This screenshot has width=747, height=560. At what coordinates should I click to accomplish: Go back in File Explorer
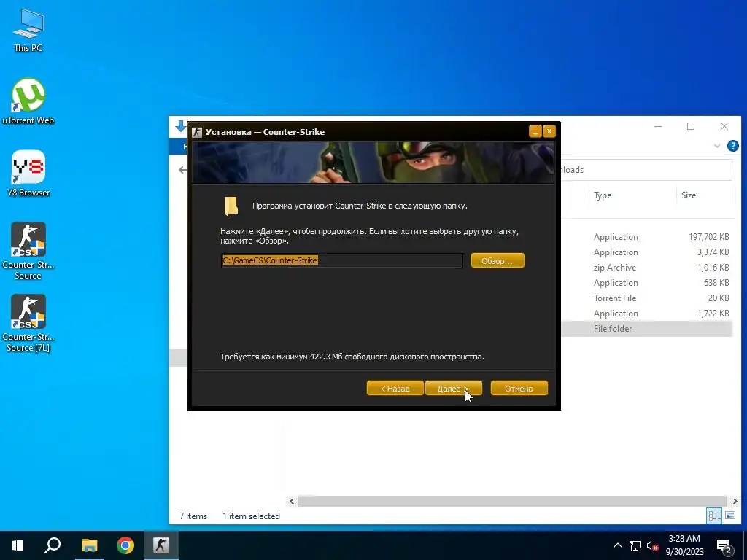pyautogui.click(x=182, y=170)
